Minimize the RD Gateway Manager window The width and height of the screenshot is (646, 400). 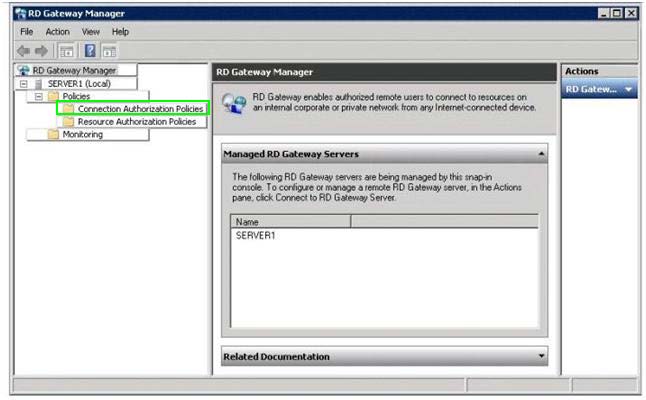coord(604,13)
